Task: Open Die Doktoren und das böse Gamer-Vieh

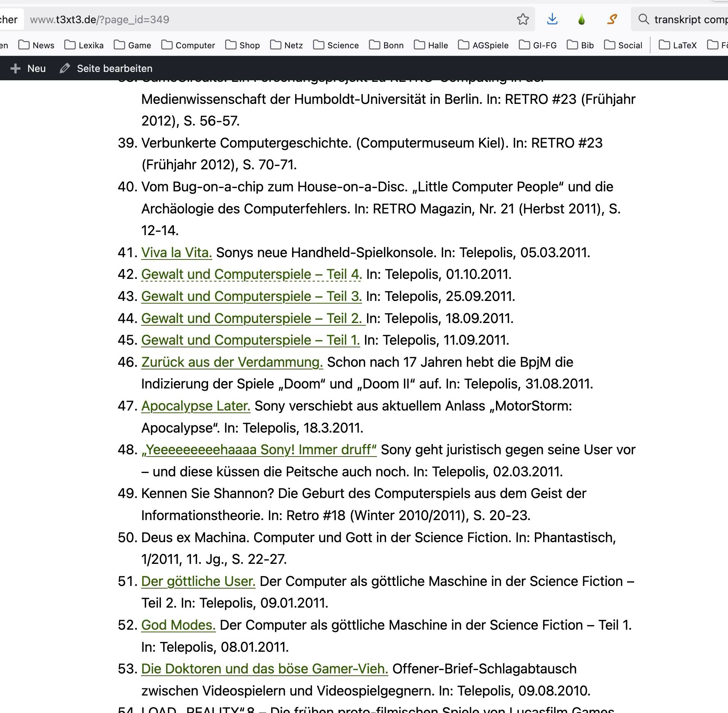Action: pyautogui.click(x=264, y=669)
